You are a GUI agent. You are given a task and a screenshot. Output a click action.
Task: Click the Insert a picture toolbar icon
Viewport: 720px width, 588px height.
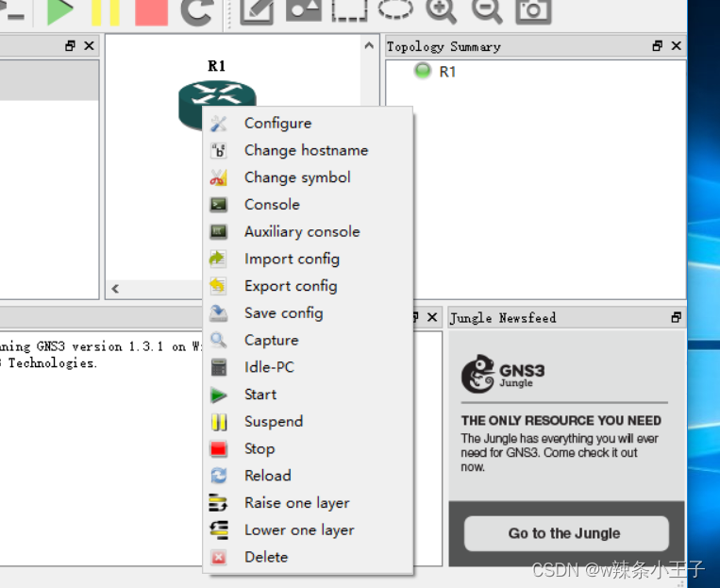pos(304,10)
